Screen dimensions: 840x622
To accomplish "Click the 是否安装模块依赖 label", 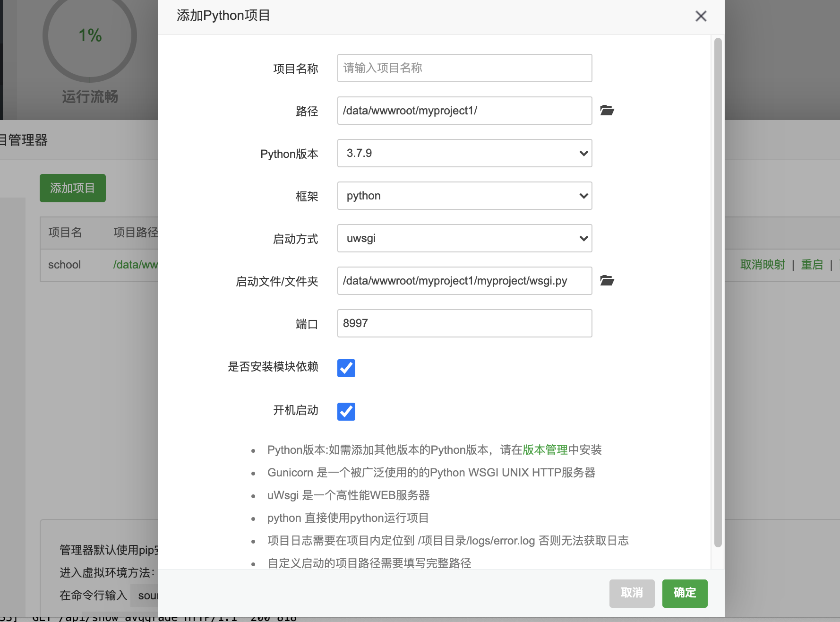I will pos(273,367).
